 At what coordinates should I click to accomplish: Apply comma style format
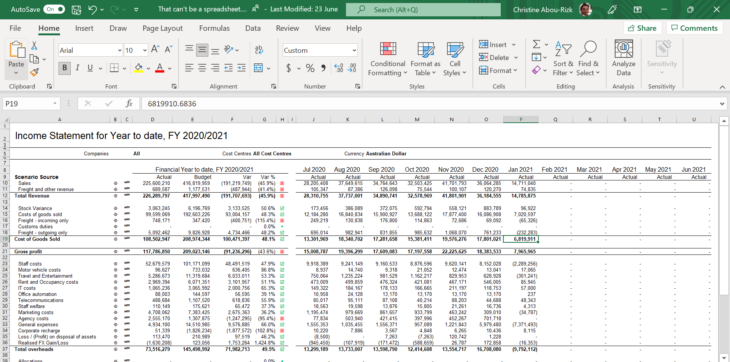pos(323,68)
